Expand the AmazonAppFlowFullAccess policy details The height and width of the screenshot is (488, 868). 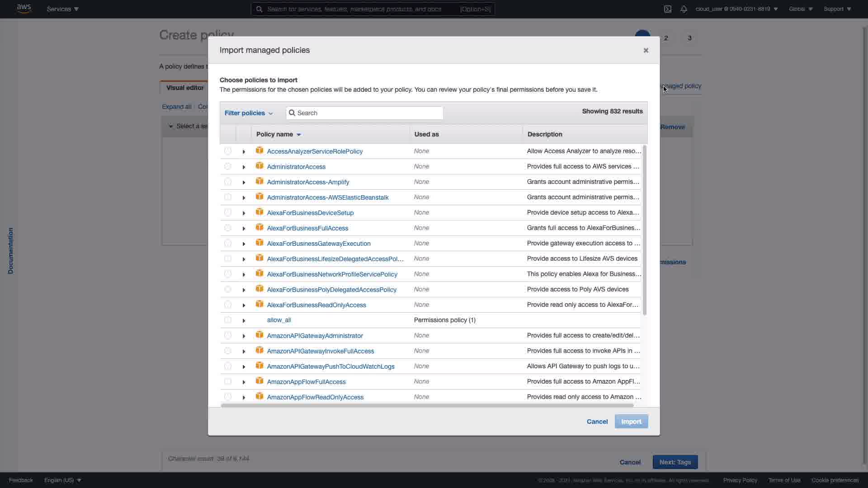point(244,382)
